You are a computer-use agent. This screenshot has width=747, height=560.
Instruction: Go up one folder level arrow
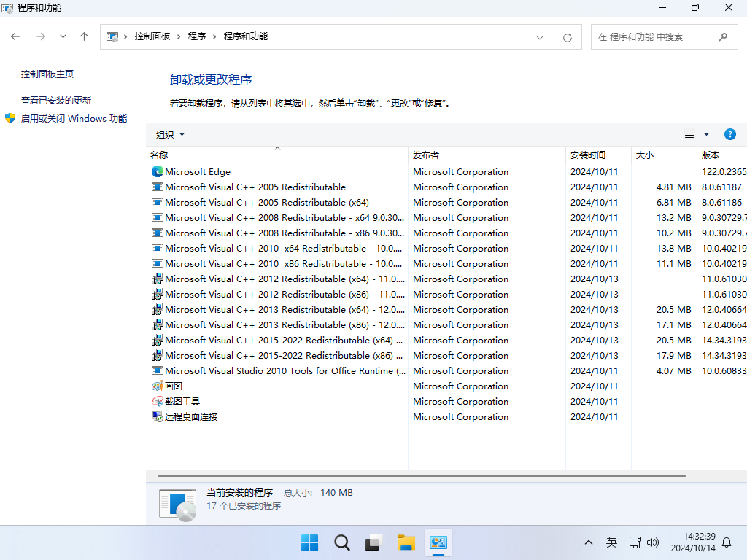tap(85, 36)
